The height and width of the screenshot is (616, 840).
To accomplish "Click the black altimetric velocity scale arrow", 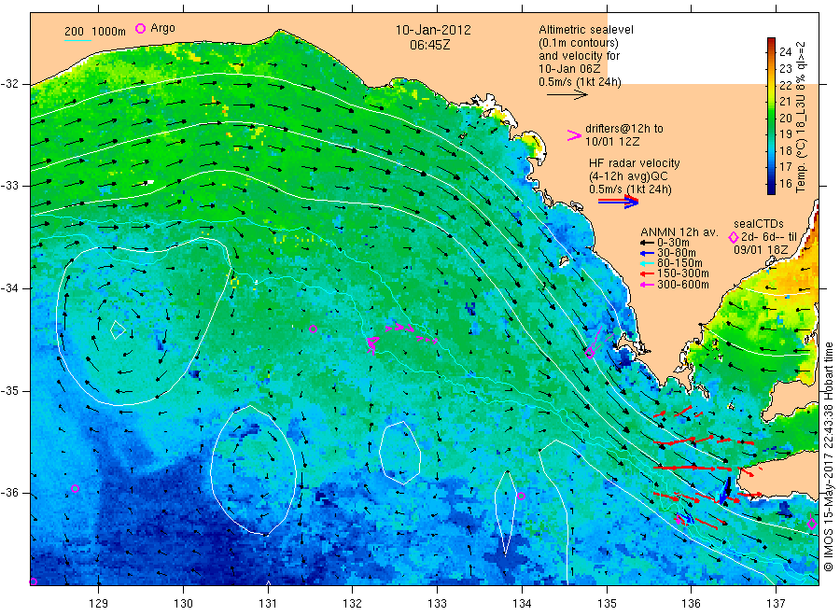I will point(567,95).
